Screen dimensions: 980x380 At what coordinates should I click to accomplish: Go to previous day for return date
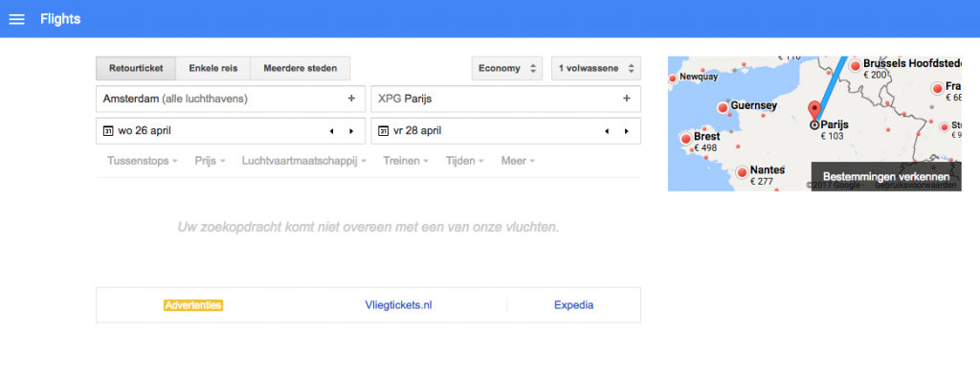tap(606, 131)
